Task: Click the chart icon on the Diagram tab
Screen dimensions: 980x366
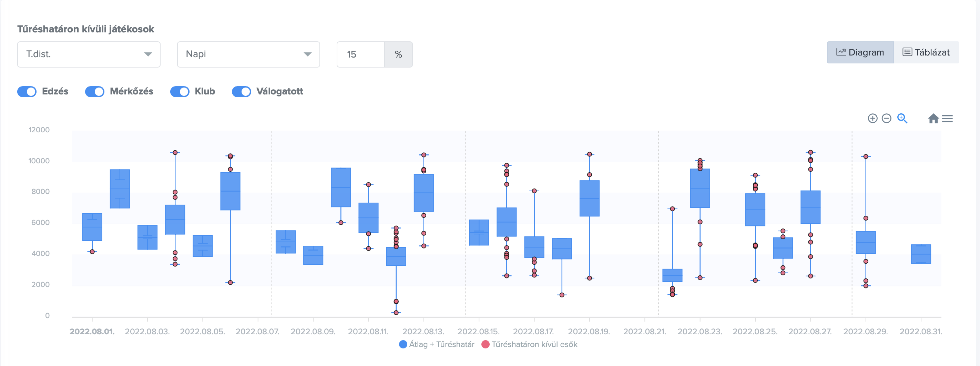Action: point(841,52)
